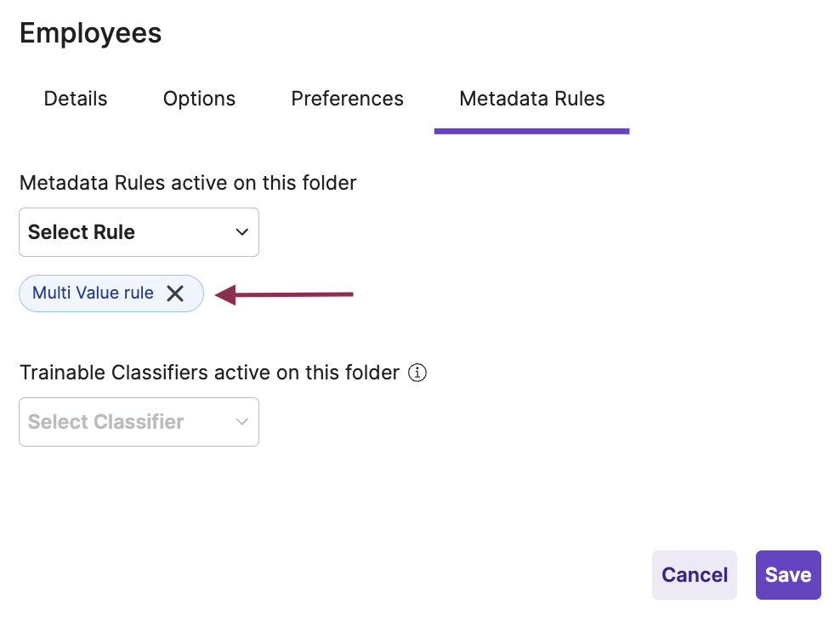This screenshot has width=840, height=621.
Task: Open the Options tab
Action: [199, 99]
